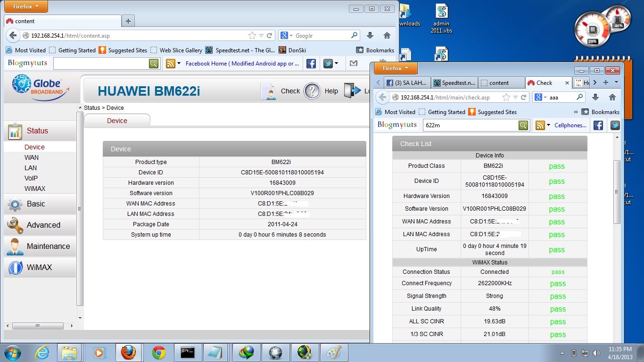Image resolution: width=644 pixels, height=362 pixels.
Task: Open Device in Status sidebar
Action: (34, 147)
